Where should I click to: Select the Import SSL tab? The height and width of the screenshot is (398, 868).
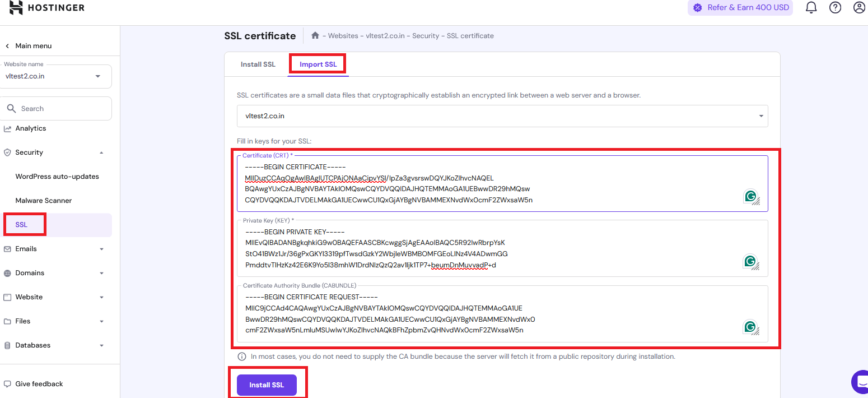point(318,64)
